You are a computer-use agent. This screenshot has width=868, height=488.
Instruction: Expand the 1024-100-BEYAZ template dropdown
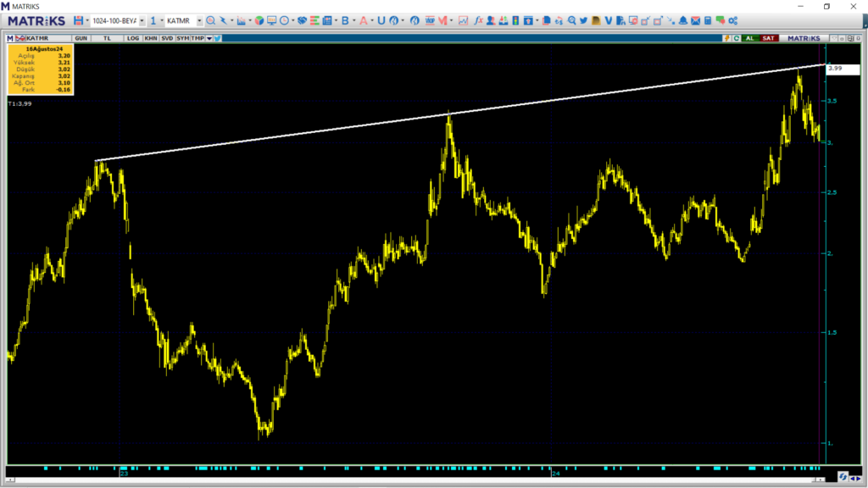[142, 20]
